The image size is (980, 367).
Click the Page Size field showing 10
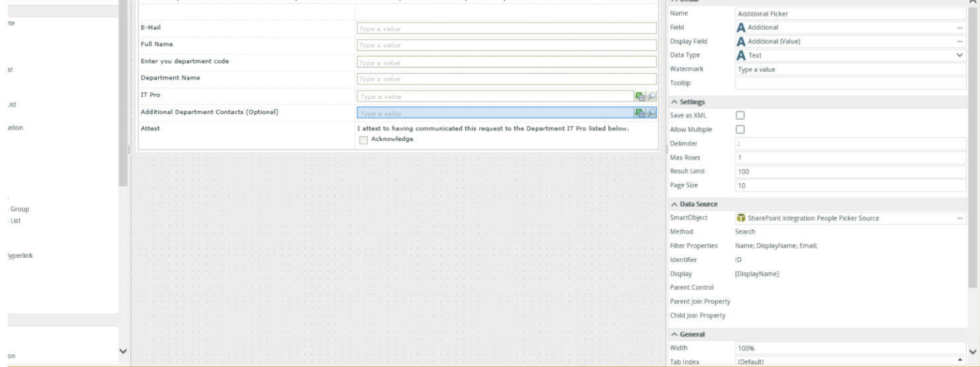tap(851, 186)
